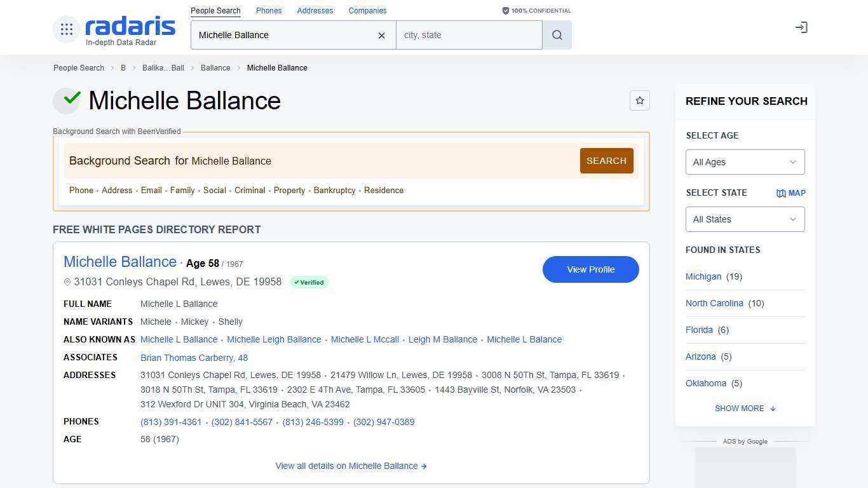Click the city, state input field
Screen dimensions: 868x488
[x=469, y=36]
